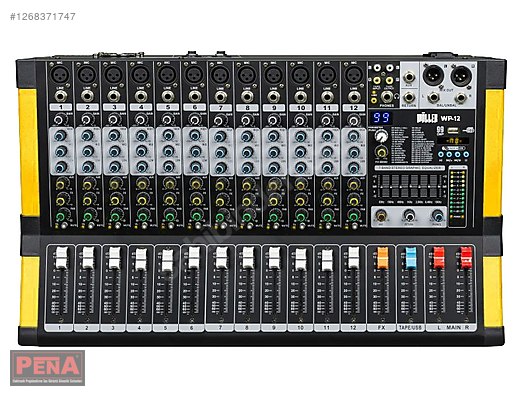Screen dimensions: 528x396
Task: Click the right XLR main output
Action: click(x=461, y=75)
